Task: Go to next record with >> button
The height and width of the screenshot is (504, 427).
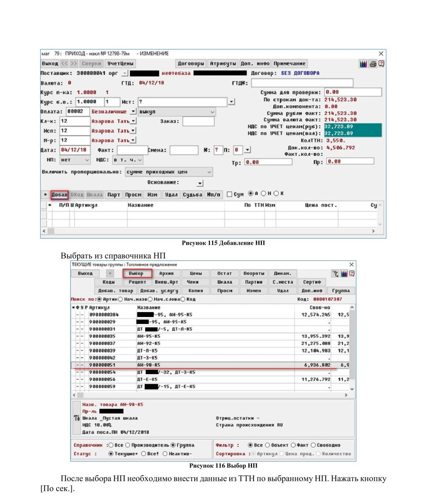Action: (x=74, y=64)
